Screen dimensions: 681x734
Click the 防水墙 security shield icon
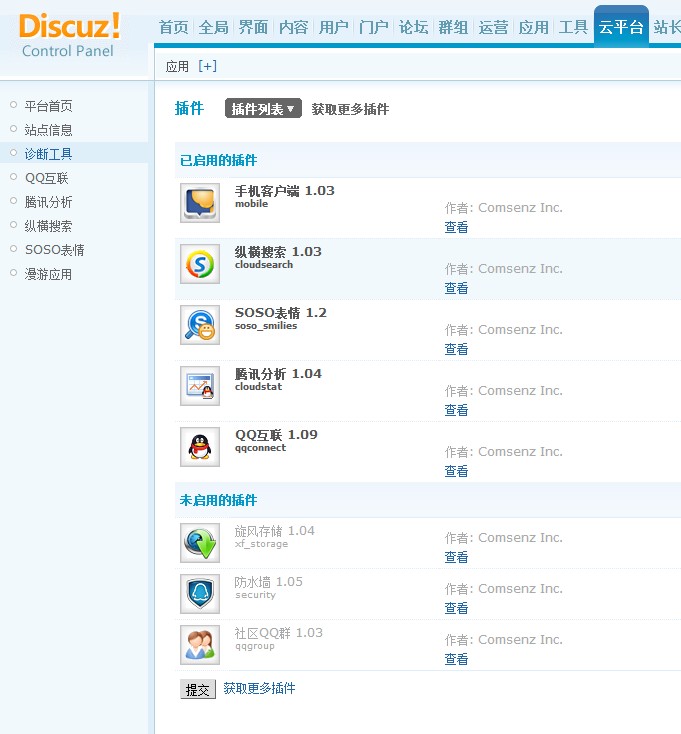point(200,594)
